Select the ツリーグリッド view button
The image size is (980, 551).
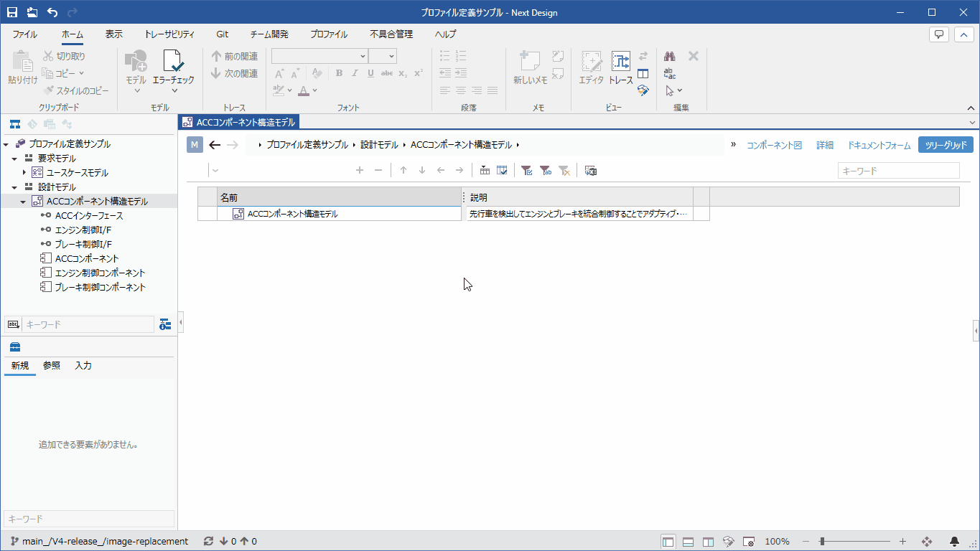click(946, 145)
